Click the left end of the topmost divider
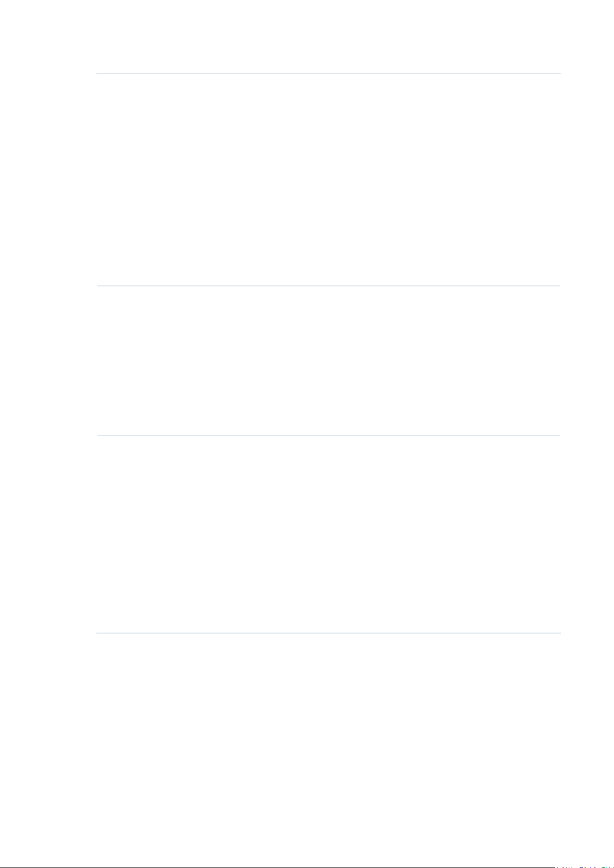614x868 pixels. coord(98,74)
